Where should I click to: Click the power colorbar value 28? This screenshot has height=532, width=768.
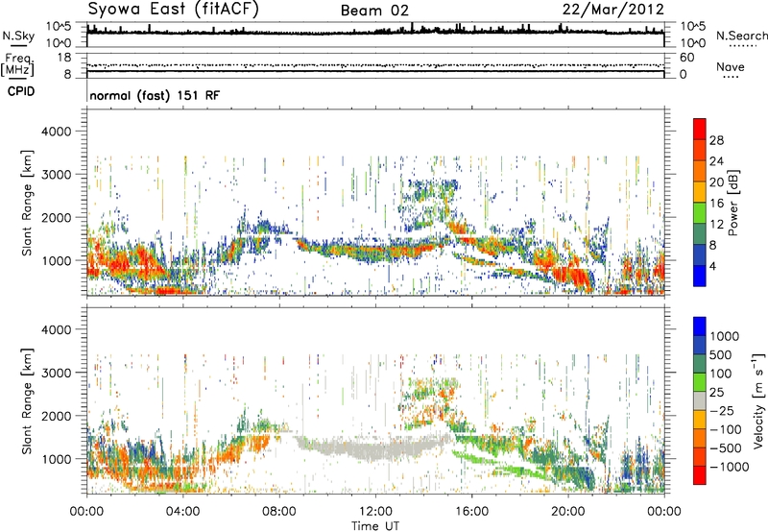tap(716, 140)
